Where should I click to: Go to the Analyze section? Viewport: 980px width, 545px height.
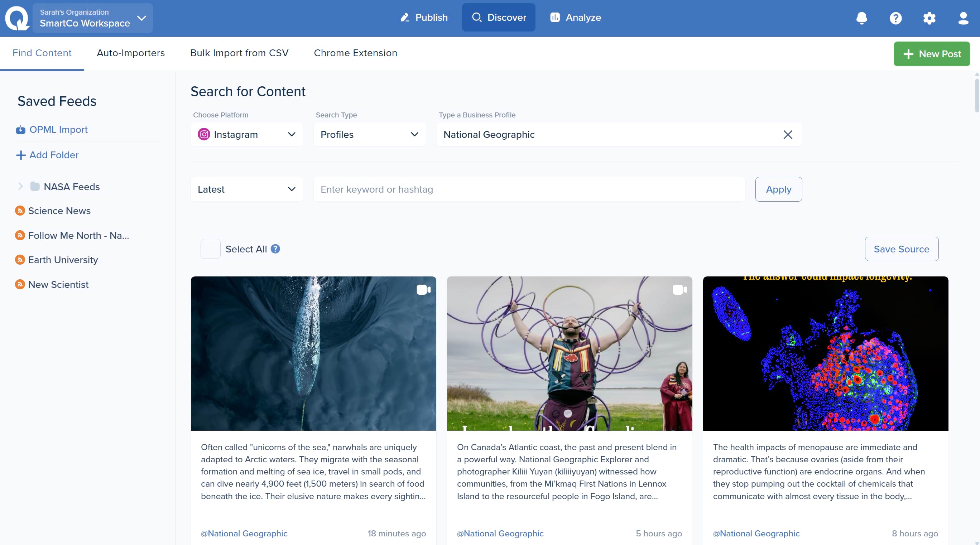(x=575, y=18)
